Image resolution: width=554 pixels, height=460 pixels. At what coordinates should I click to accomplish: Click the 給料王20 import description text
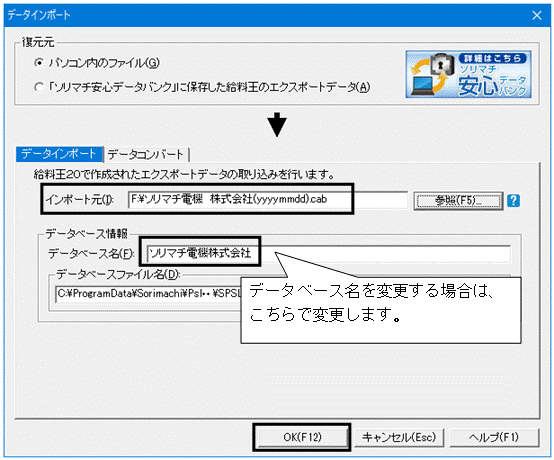[184, 175]
